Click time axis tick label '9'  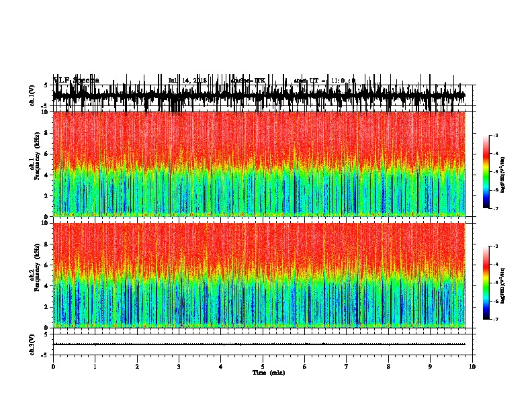(430, 367)
